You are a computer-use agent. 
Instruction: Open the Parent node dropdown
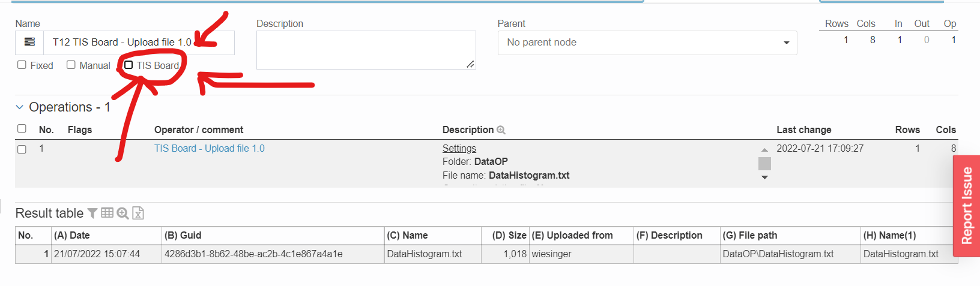coord(647,43)
